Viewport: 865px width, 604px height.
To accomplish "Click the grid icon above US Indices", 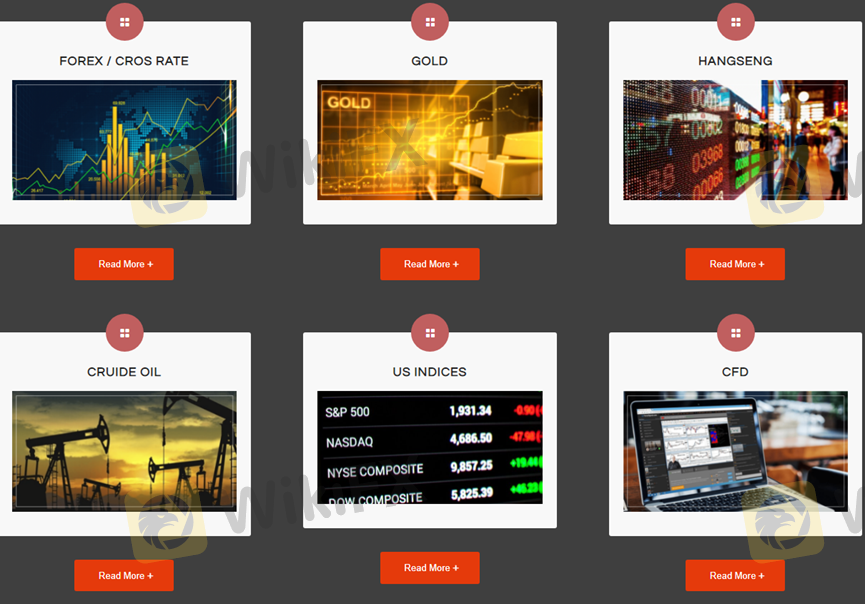I will coord(430,333).
